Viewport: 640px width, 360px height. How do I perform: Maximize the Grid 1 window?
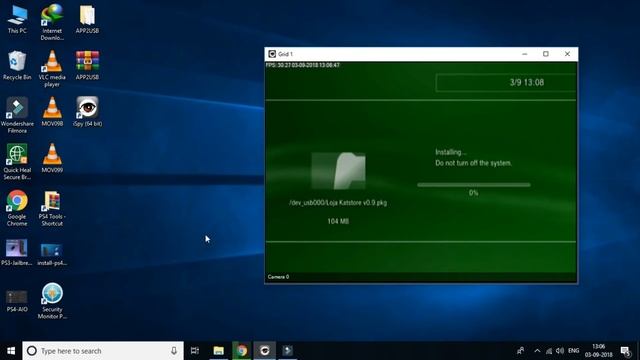(x=546, y=54)
